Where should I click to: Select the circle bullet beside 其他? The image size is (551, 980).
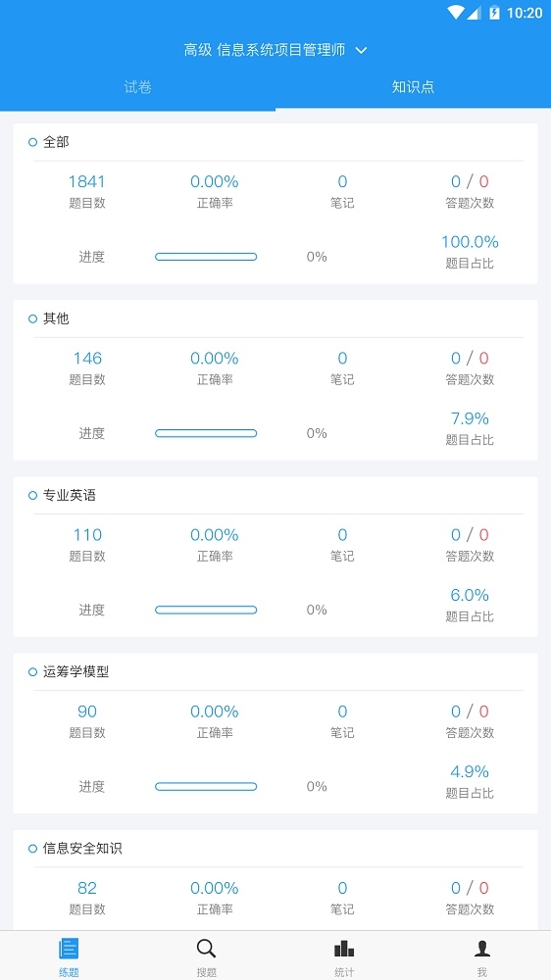[x=33, y=319]
